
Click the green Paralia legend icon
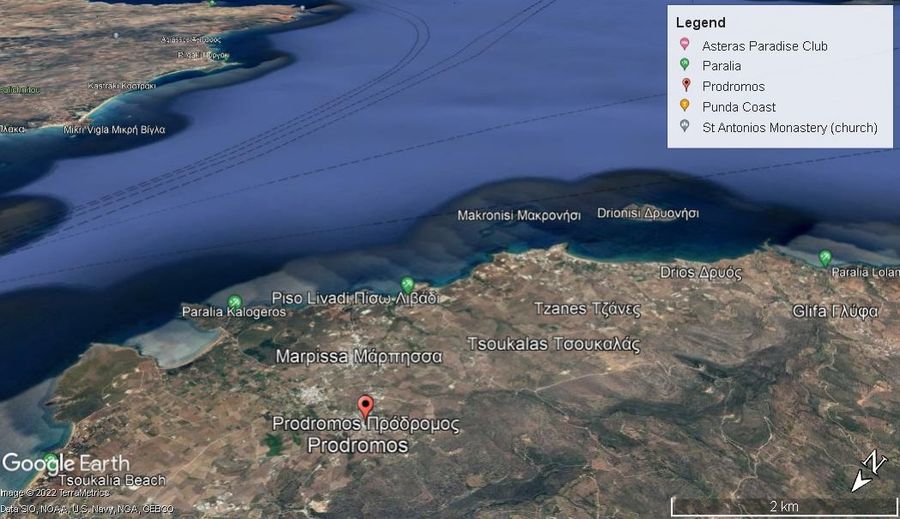[684, 65]
